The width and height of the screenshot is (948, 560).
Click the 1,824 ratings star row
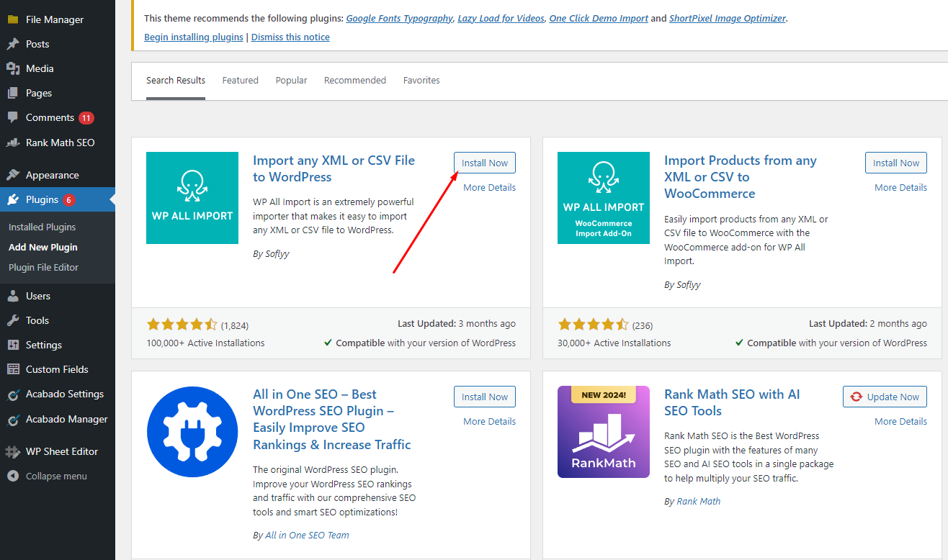click(x=182, y=325)
